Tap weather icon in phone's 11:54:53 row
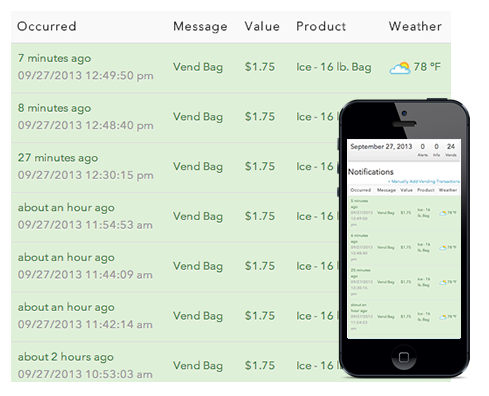This screenshot has height=396, width=489. click(x=443, y=317)
